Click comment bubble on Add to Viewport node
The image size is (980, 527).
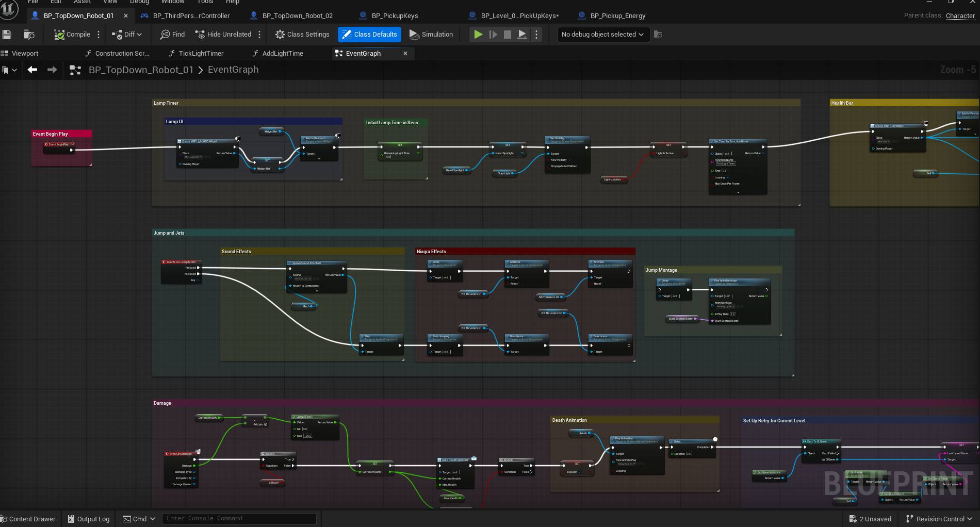pyautogui.click(x=338, y=136)
